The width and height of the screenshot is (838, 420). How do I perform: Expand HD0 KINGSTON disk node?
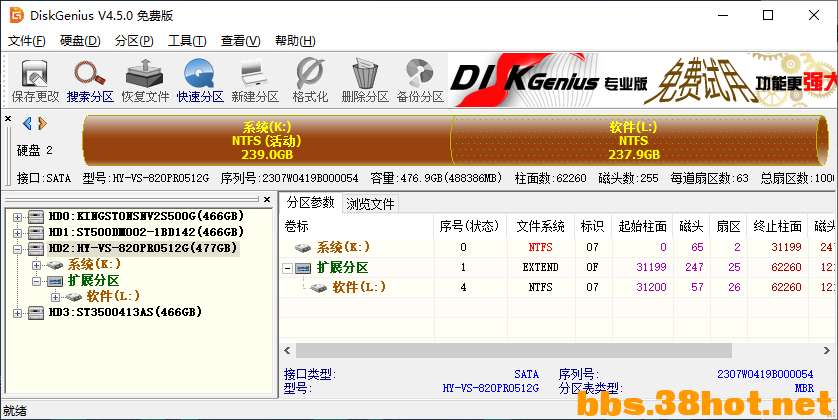18,217
